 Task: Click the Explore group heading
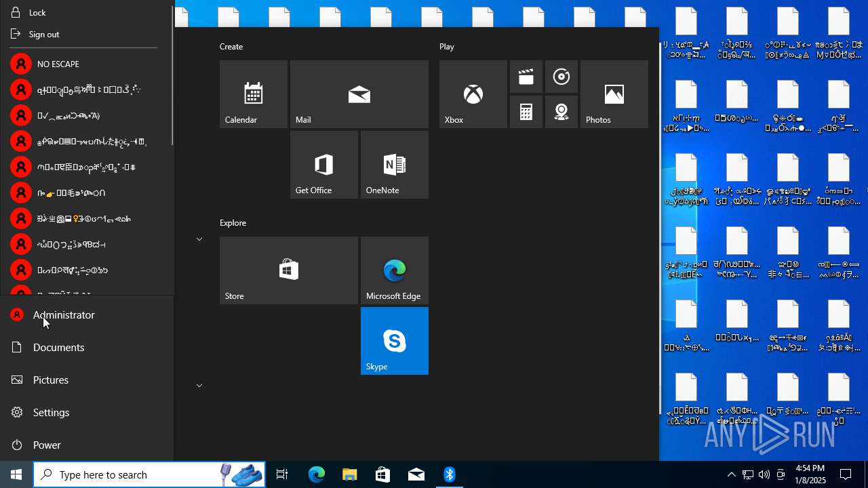coord(233,223)
